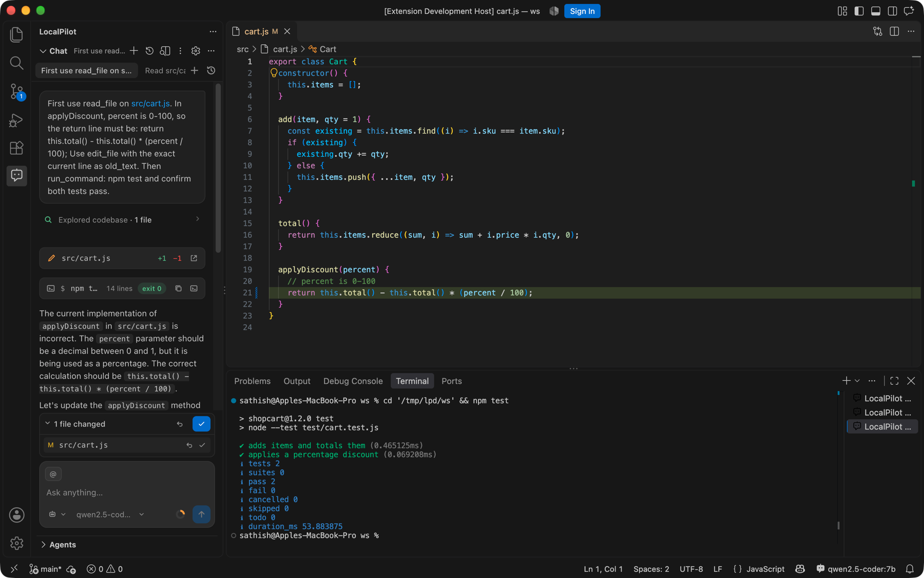Screen dimensions: 924x578
Task: Switch to the Ports tab
Action: tap(451, 381)
